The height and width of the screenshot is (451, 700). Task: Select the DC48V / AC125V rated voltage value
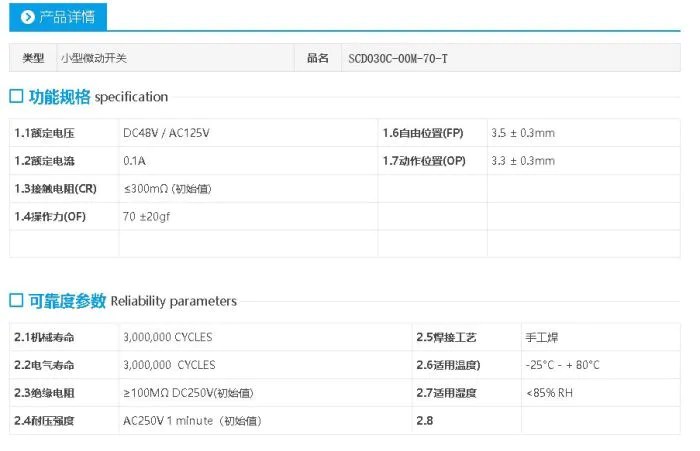tap(166, 133)
